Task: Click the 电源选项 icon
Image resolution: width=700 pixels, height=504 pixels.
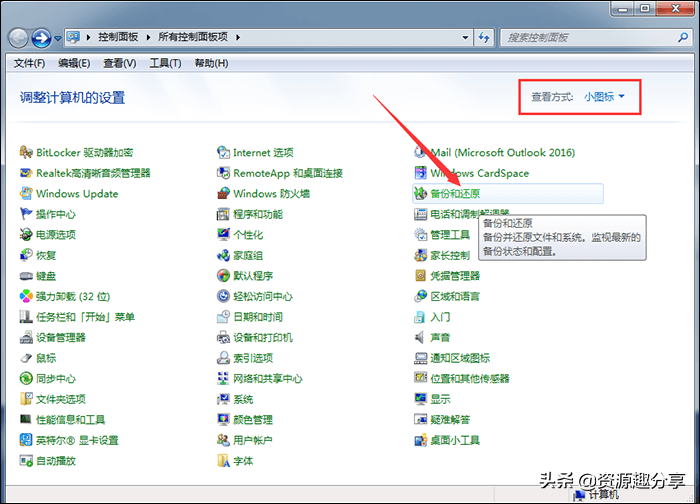Action: pyautogui.click(x=26, y=235)
